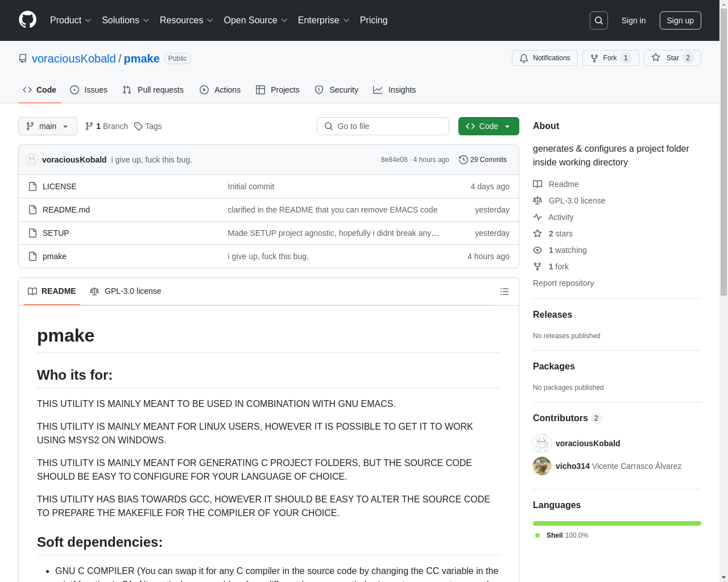
Task: Open the GPL-3.0 license link in About
Action: (x=569, y=201)
